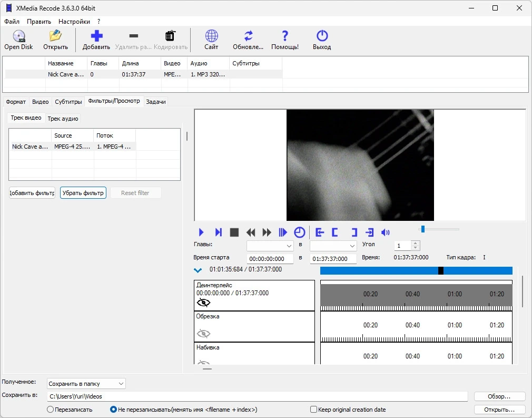Open the Файл menu

[12, 22]
